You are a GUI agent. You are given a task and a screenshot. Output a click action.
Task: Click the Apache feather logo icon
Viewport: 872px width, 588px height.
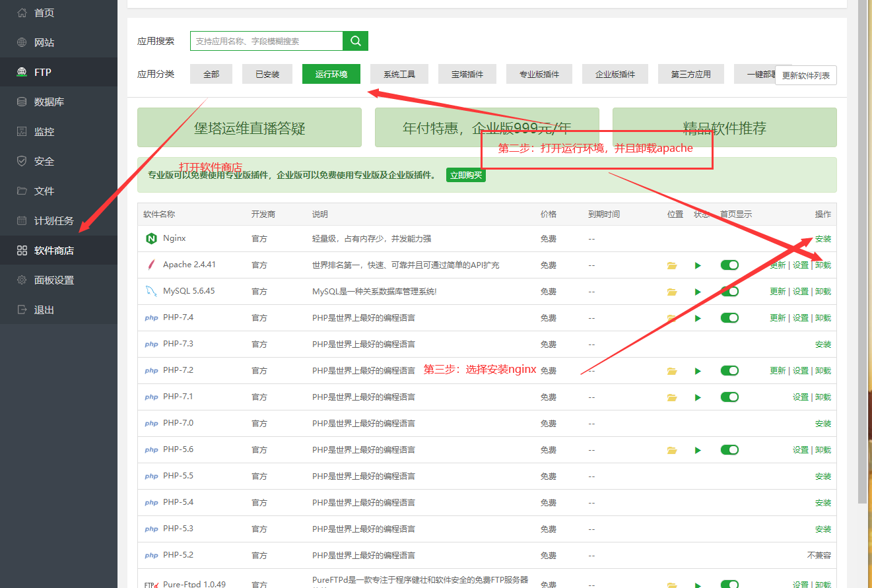click(151, 265)
